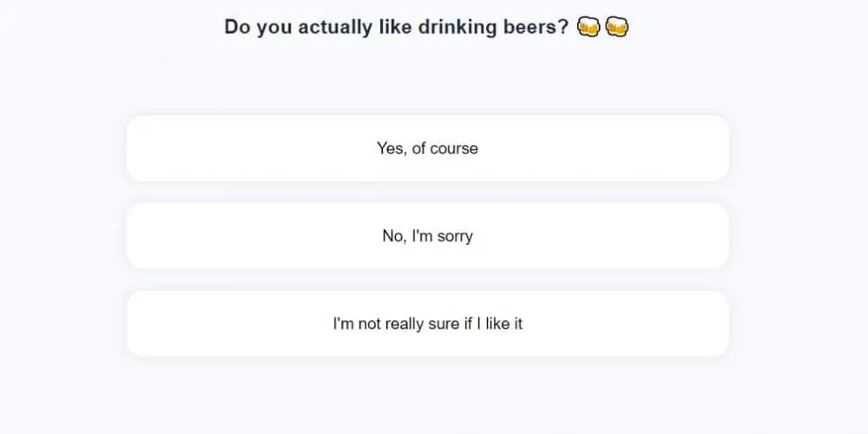Screen dimensions: 868x434
Task: Click the word "No" in the second option
Action: click(x=392, y=236)
